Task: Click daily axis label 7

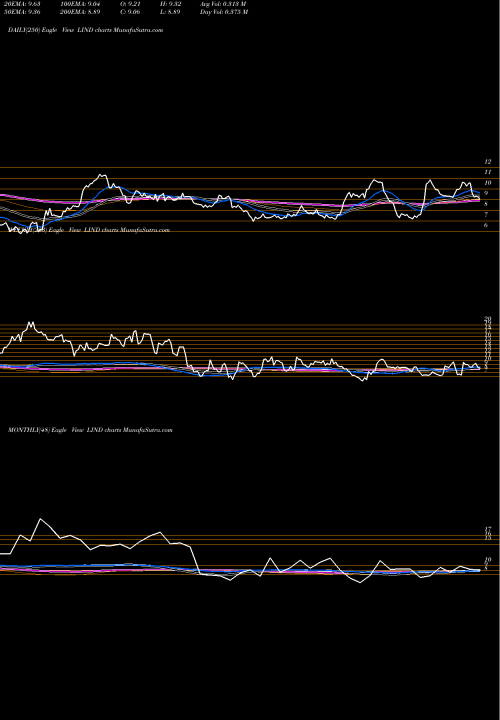Action: point(486,214)
